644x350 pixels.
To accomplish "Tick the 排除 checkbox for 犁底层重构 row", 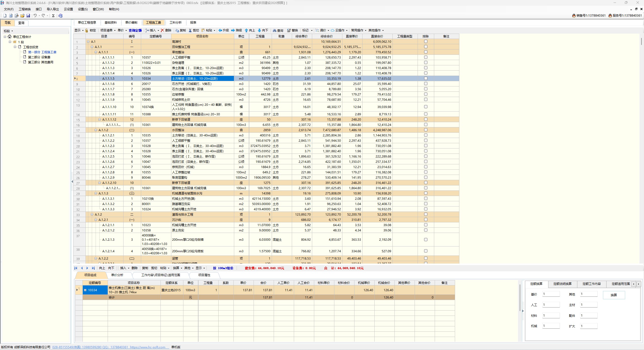I will coord(426,177).
